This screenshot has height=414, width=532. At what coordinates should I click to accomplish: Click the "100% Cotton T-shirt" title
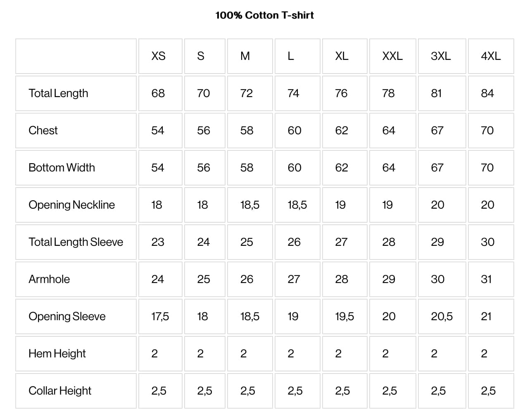pyautogui.click(x=264, y=15)
